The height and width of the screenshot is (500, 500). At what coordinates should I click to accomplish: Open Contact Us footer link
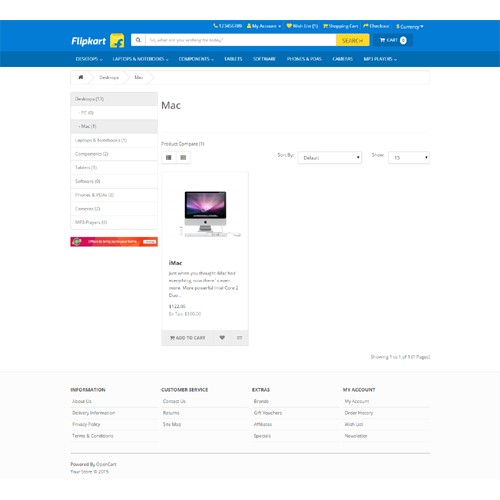[x=174, y=401]
